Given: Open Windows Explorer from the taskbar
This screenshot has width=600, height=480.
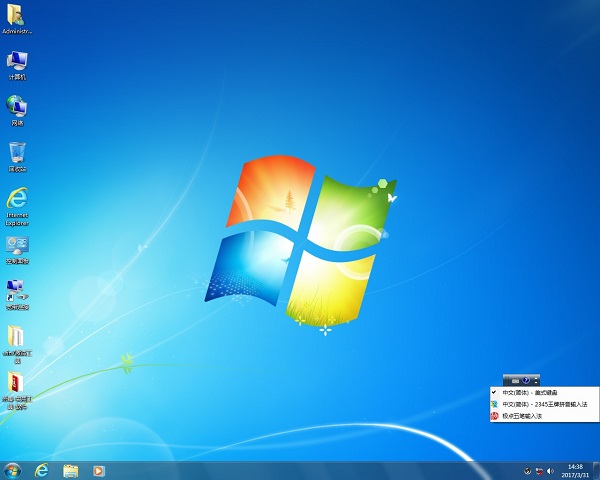Looking at the screenshot, I should tap(71, 470).
